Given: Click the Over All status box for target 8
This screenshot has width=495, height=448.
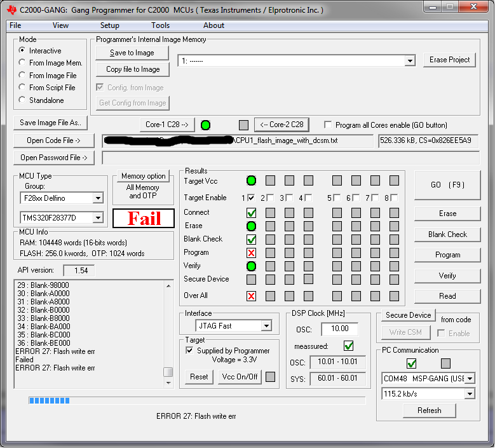Looking at the screenshot, I should click(x=394, y=296).
